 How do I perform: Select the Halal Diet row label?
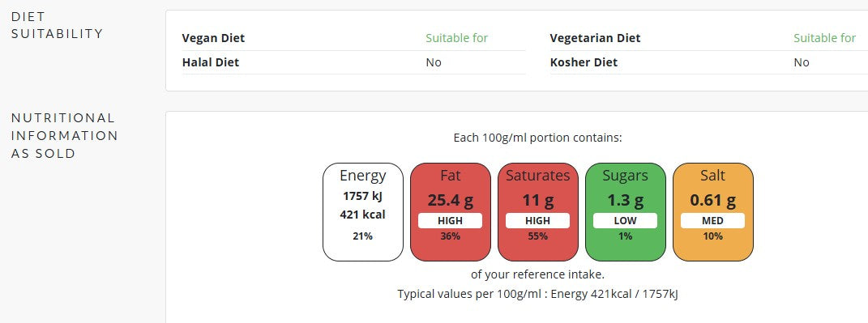(x=211, y=62)
